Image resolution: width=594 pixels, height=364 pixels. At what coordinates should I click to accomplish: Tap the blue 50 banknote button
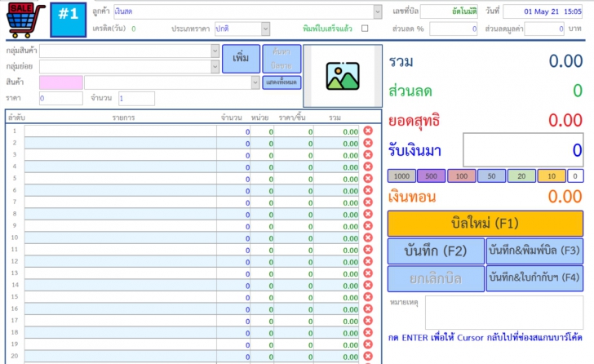coord(491,176)
